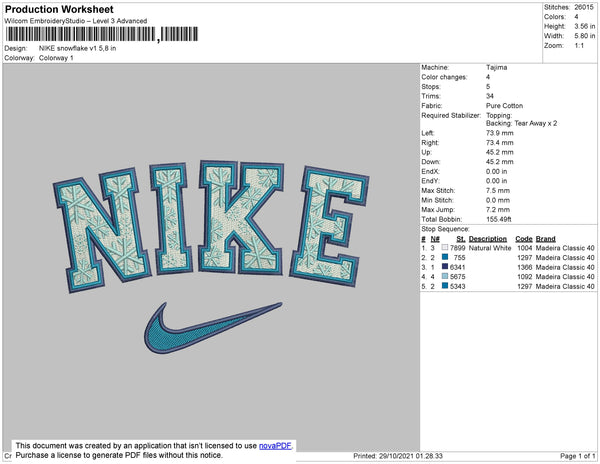This screenshot has width=600, height=464.
Task: Select the EndY value '0.00 in'
Action: pyautogui.click(x=497, y=181)
